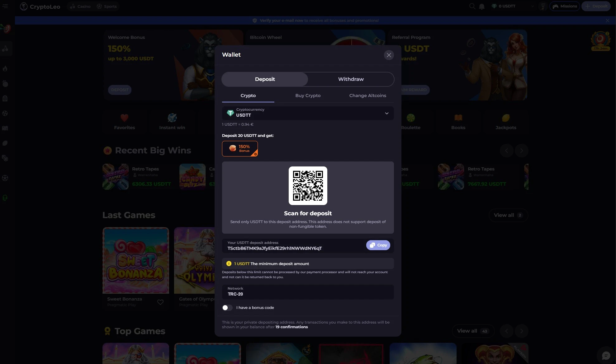The width and height of the screenshot is (616, 364).
Task: Click View all 43 for Top Games
Action: (x=473, y=331)
